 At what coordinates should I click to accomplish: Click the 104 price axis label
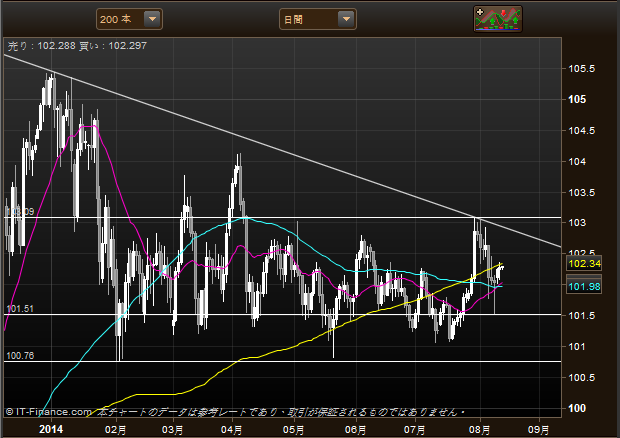tap(577, 161)
